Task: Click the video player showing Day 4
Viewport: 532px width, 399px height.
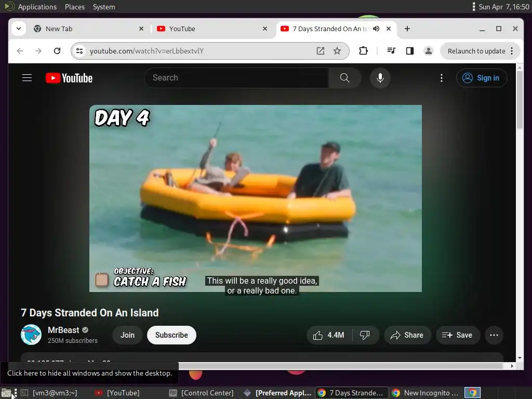Action: (256, 198)
